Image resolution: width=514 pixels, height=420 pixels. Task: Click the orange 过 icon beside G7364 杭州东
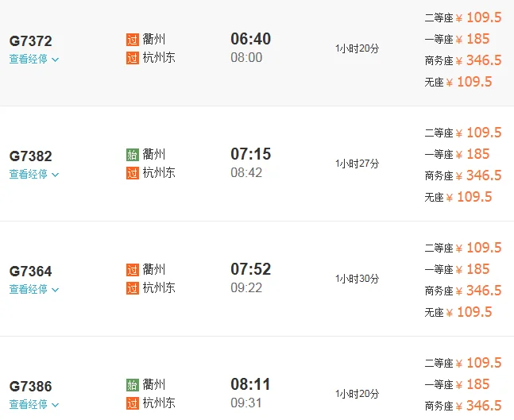[132, 287]
